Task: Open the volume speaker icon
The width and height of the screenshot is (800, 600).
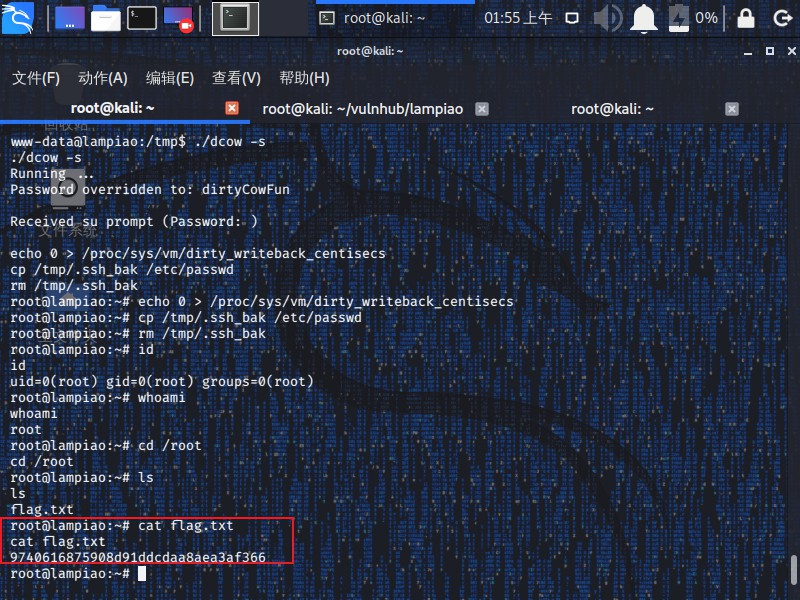Action: (608, 19)
